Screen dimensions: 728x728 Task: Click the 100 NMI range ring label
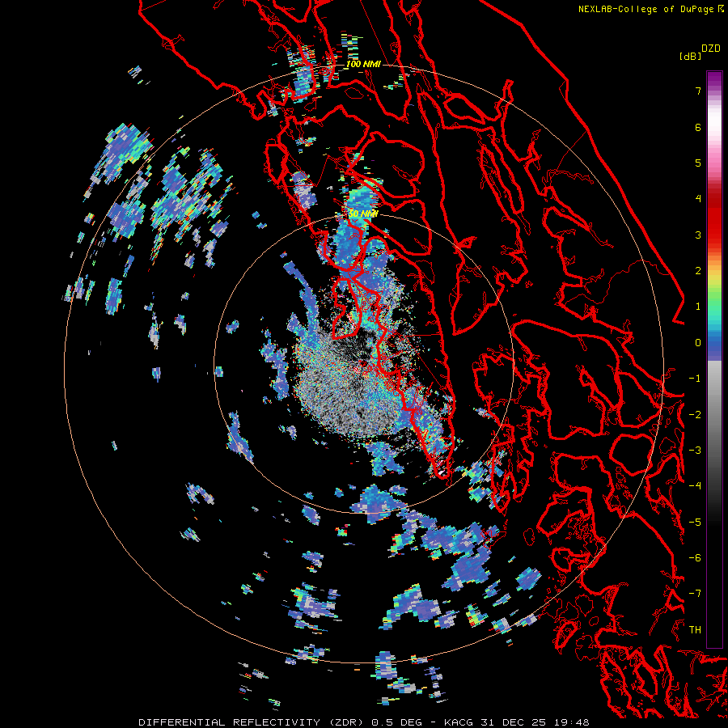(363, 64)
